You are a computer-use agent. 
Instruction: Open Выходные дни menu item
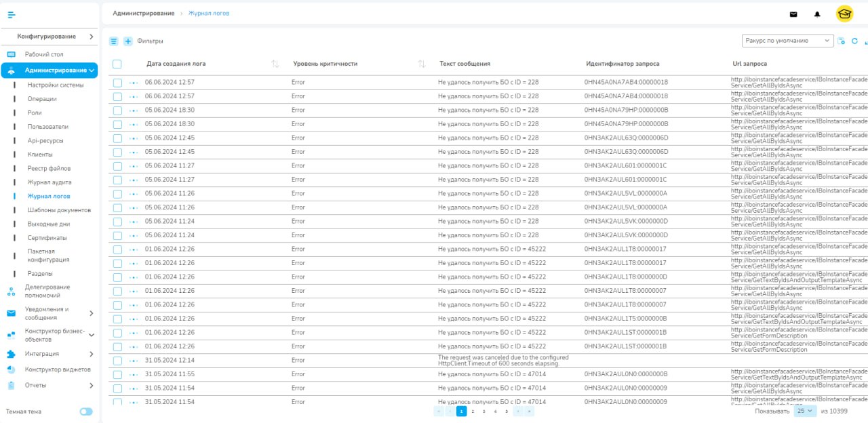(49, 224)
